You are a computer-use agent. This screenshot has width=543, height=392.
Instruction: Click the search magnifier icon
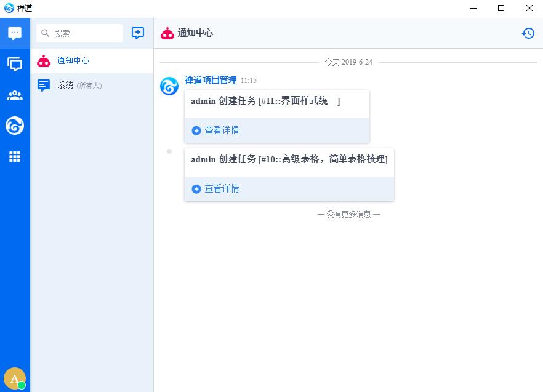click(x=46, y=33)
